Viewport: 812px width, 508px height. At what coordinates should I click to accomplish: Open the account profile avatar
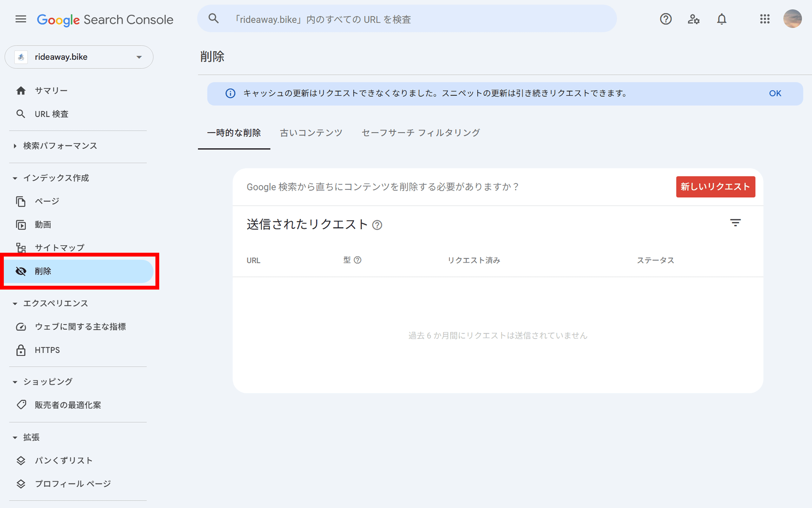[x=793, y=18]
